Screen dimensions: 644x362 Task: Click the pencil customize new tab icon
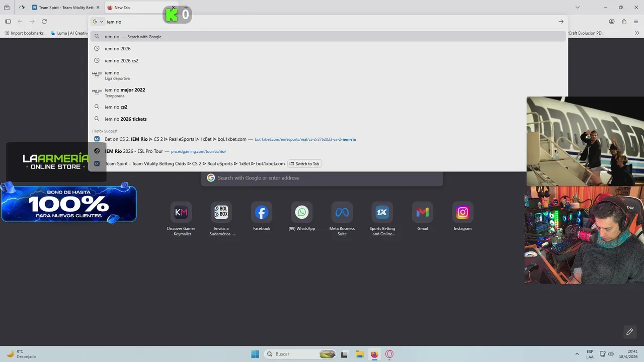(x=629, y=332)
